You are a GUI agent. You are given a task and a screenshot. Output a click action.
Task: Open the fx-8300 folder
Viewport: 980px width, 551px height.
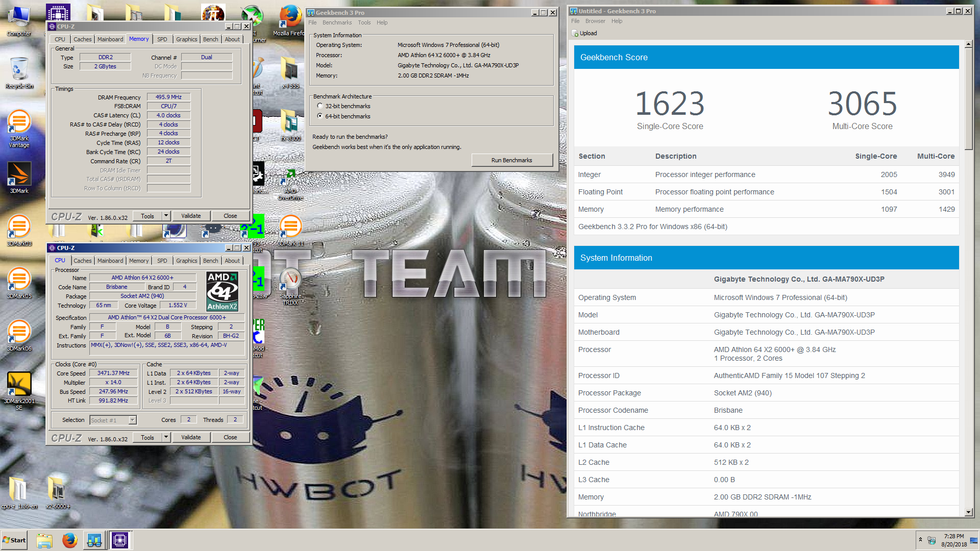[290, 126]
